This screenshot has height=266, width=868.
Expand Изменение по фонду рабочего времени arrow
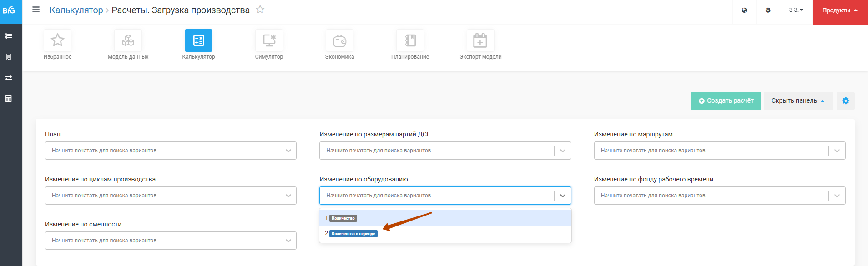[x=837, y=196]
